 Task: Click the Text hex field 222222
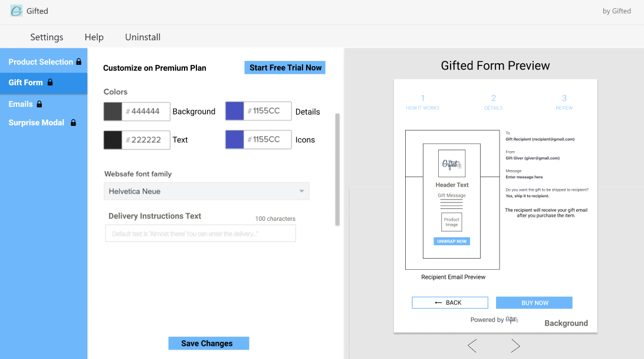coord(146,140)
